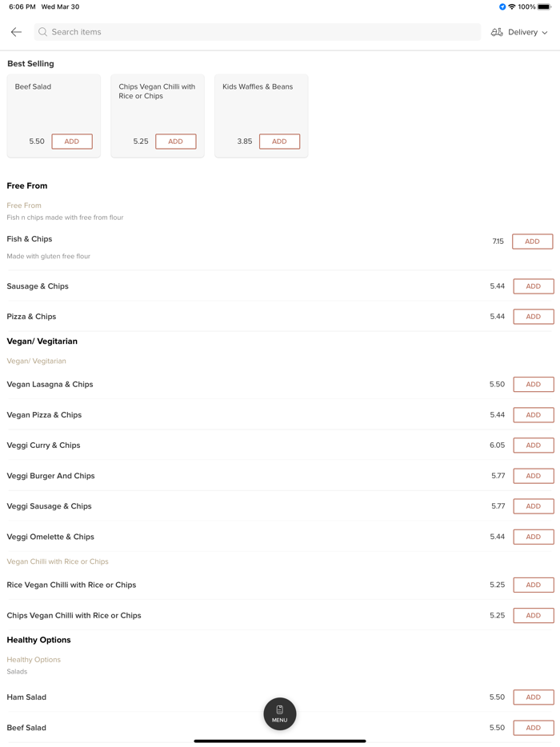Open the Chips Vegan Chilli best-selling card
Screen dimensions: 560x747
tap(157, 104)
